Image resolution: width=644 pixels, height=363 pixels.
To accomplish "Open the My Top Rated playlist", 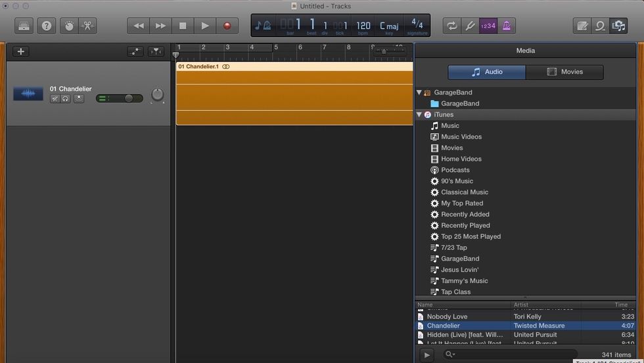I will (x=457, y=203).
